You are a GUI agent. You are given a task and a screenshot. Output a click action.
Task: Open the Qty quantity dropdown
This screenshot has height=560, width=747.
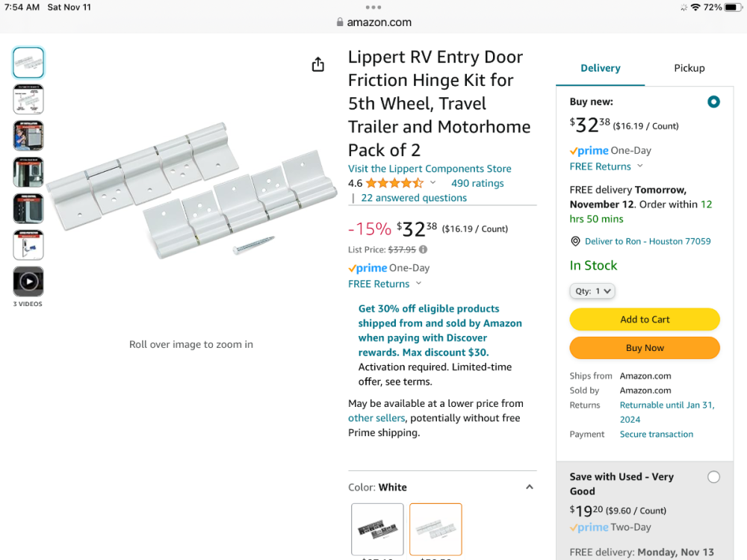(x=592, y=291)
